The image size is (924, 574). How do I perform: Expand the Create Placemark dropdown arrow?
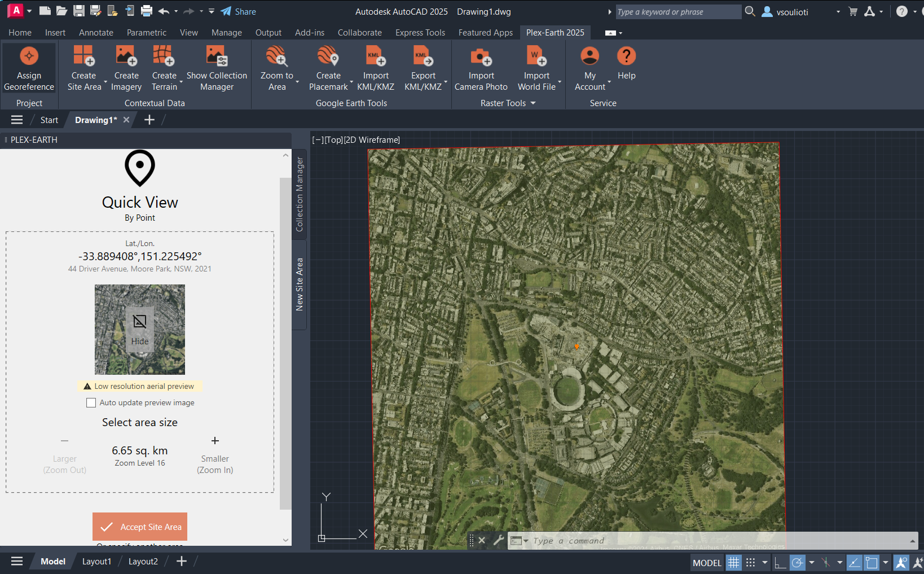click(x=351, y=82)
